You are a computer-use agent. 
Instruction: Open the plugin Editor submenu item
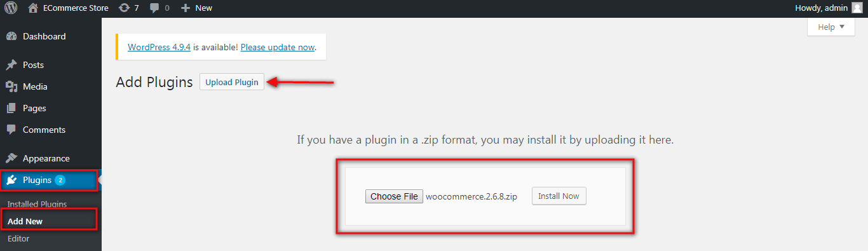click(18, 238)
